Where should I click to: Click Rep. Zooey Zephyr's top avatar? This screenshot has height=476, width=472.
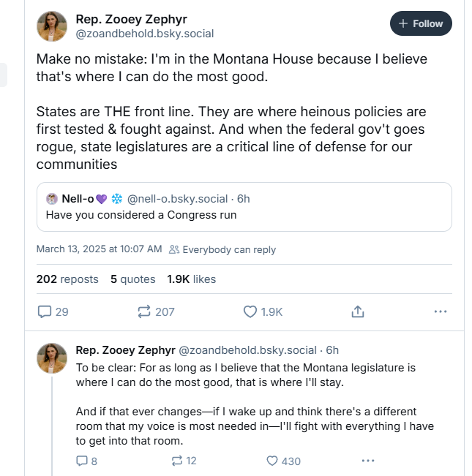[x=52, y=26]
